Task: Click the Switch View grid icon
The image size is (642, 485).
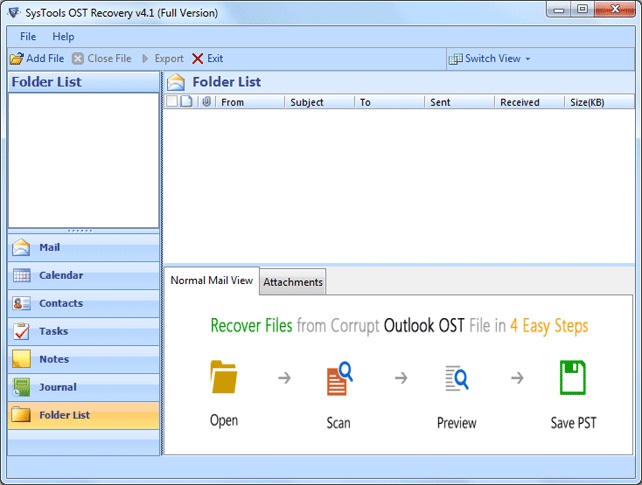Action: (x=456, y=59)
